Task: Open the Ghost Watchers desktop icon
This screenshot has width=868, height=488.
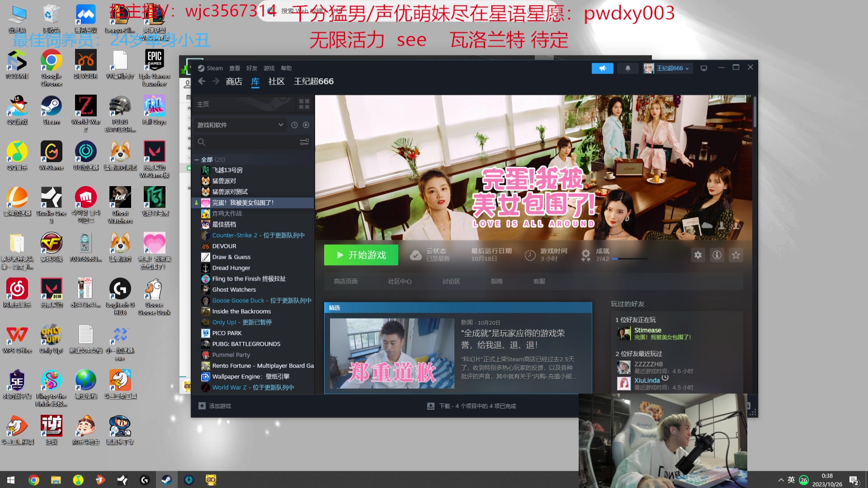Action: [x=120, y=205]
